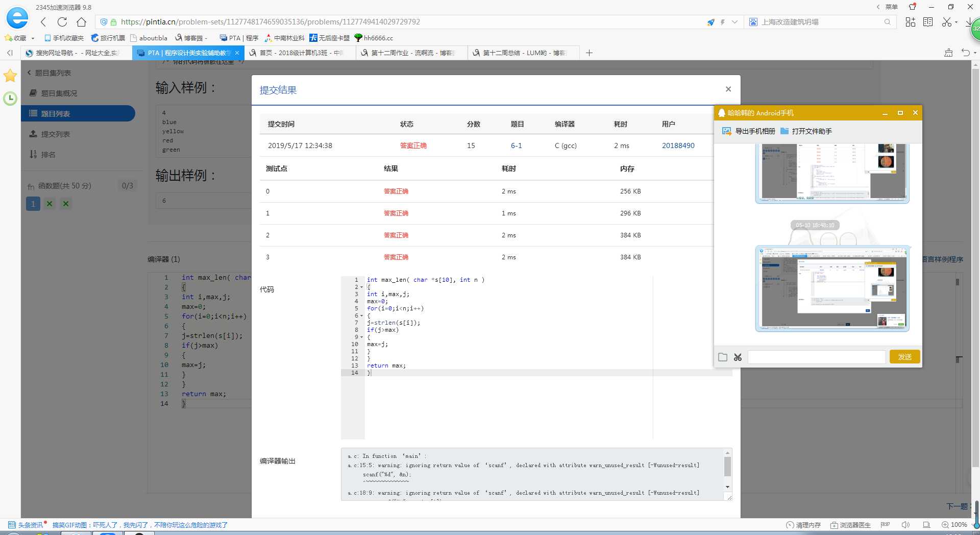Viewport: 980px width, 535px height.
Task: Click the favorites star in sidebar
Action: 10,76
